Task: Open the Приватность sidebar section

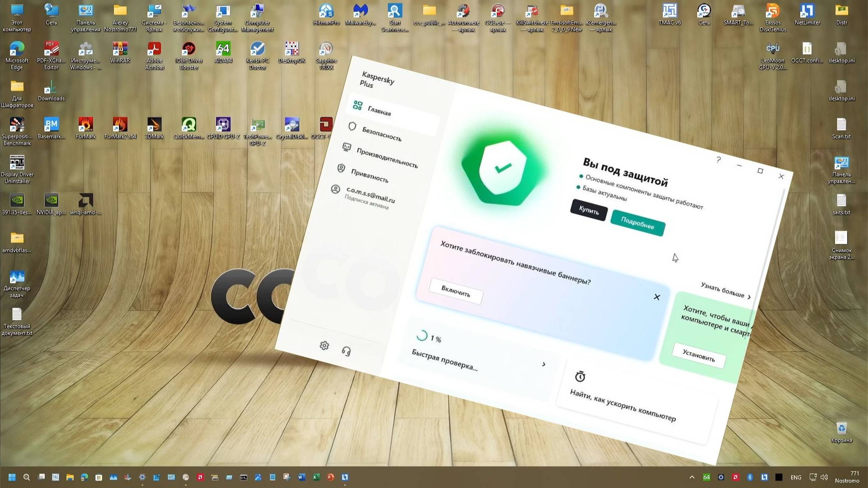Action: 369,176
